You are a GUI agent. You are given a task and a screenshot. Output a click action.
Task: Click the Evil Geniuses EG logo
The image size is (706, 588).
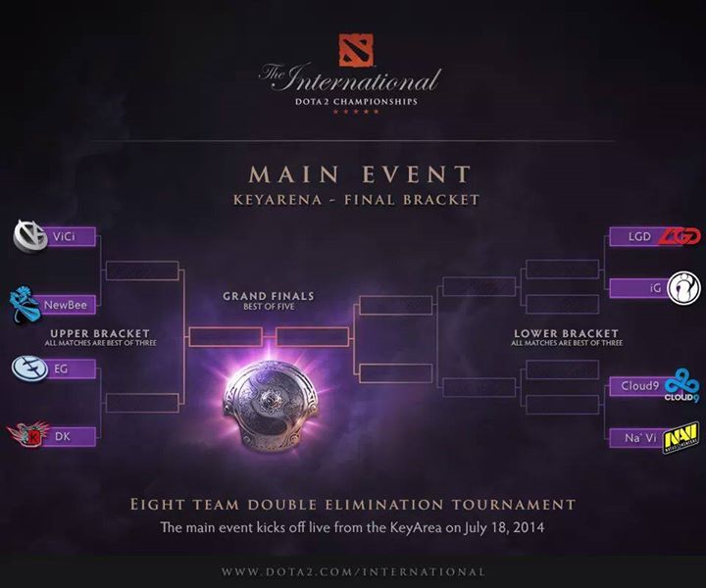[x=29, y=368]
